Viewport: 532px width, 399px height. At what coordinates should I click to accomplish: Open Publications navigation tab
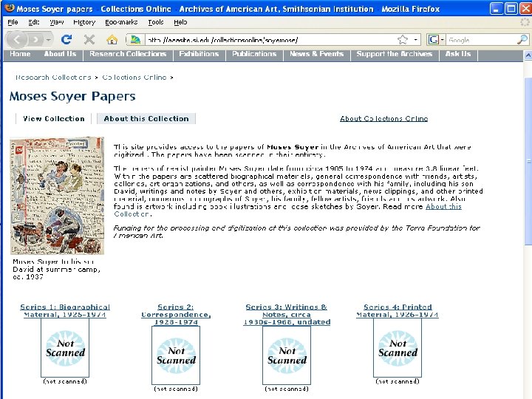tap(254, 54)
